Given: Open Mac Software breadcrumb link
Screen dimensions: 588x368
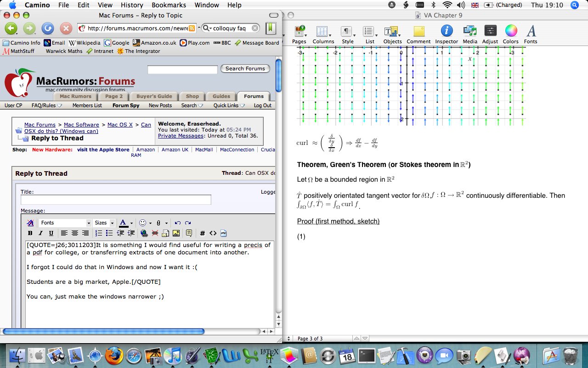Looking at the screenshot, I should pos(81,125).
